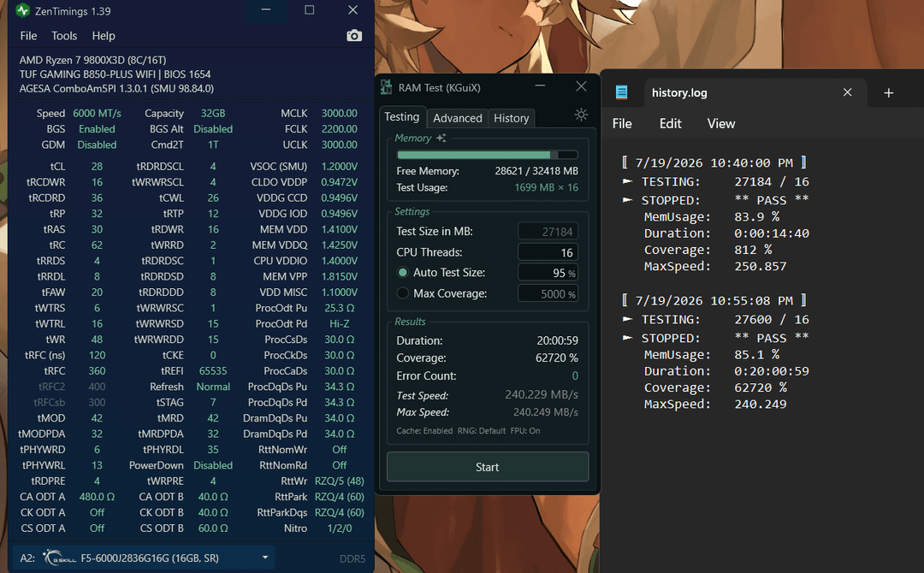
Task: Open the ZenTimings File menu
Action: pyautogui.click(x=28, y=36)
